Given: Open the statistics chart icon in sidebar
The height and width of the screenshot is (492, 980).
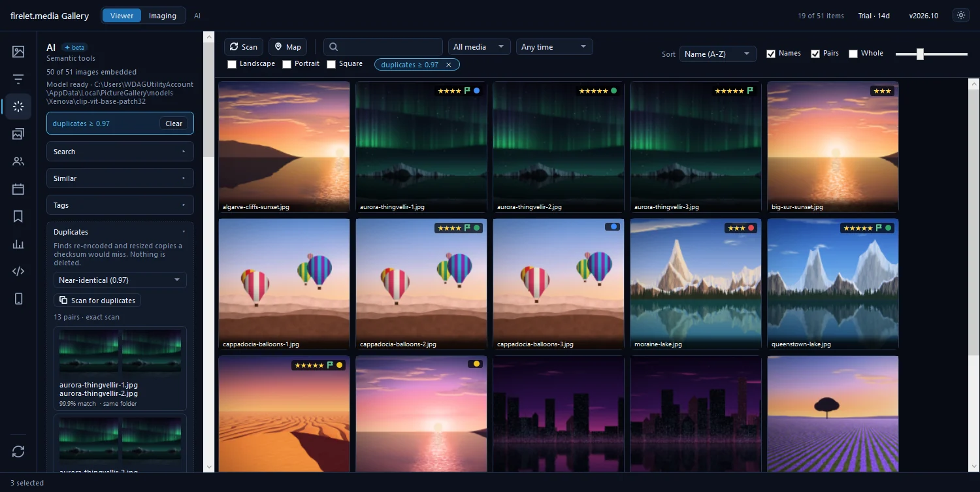Looking at the screenshot, I should [x=18, y=244].
